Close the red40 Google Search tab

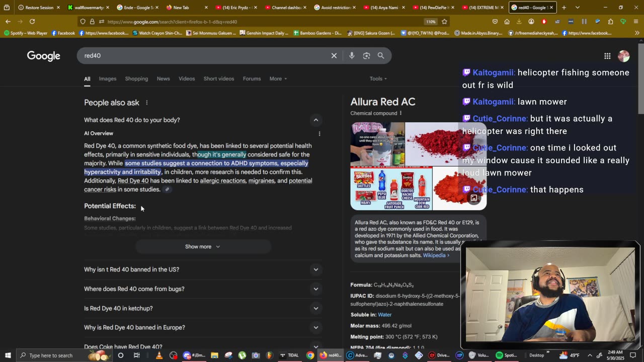click(551, 8)
